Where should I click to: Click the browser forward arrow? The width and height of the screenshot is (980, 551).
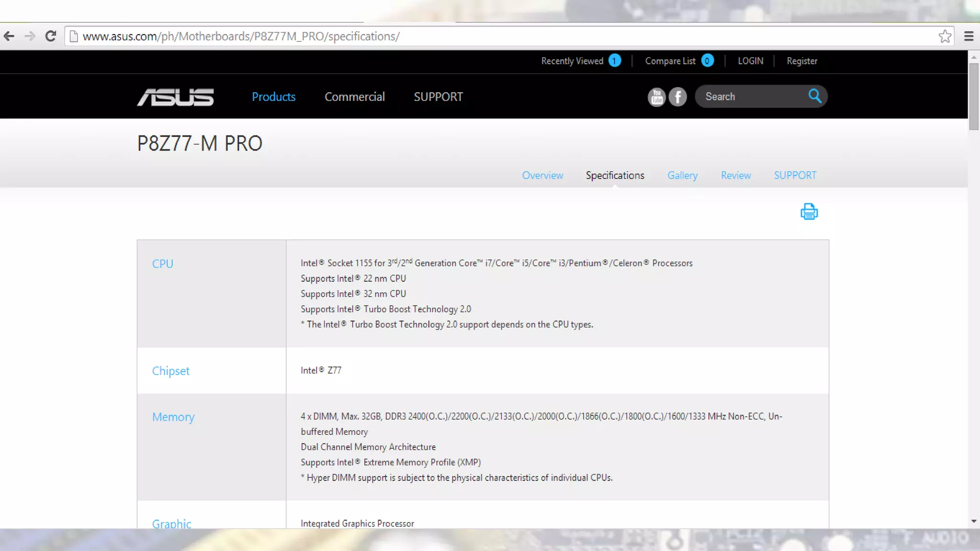[30, 36]
